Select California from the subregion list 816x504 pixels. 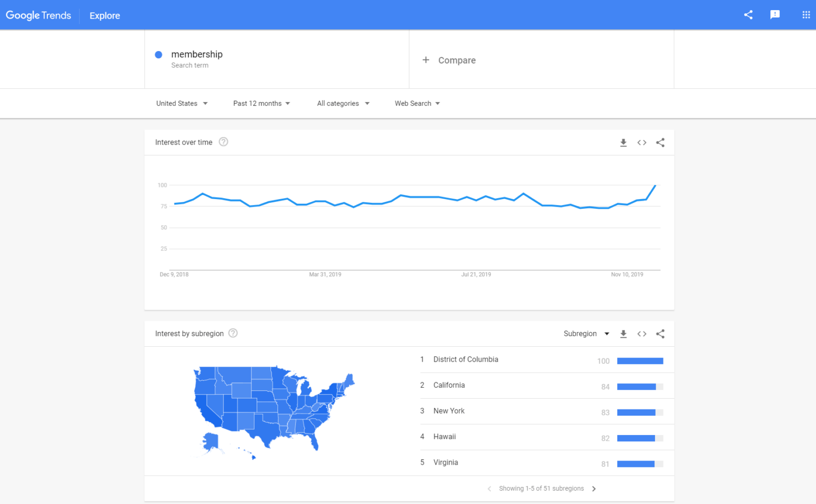[449, 385]
